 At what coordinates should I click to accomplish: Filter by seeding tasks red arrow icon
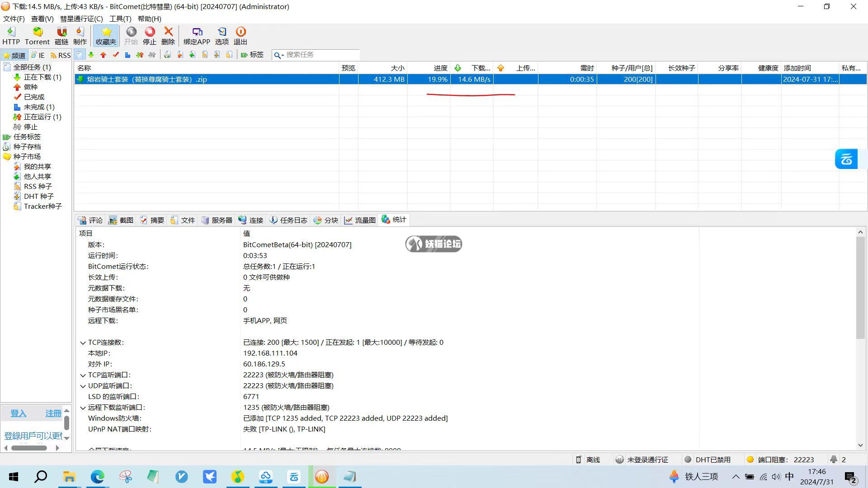click(104, 55)
